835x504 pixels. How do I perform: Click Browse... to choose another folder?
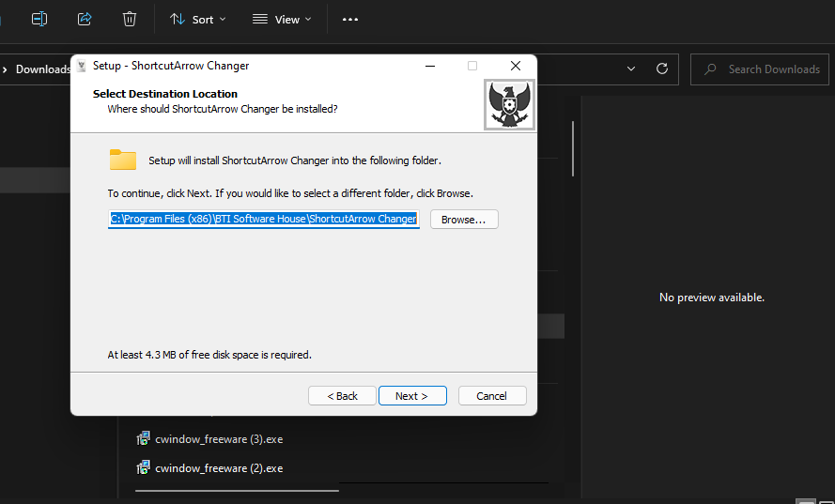click(x=464, y=220)
